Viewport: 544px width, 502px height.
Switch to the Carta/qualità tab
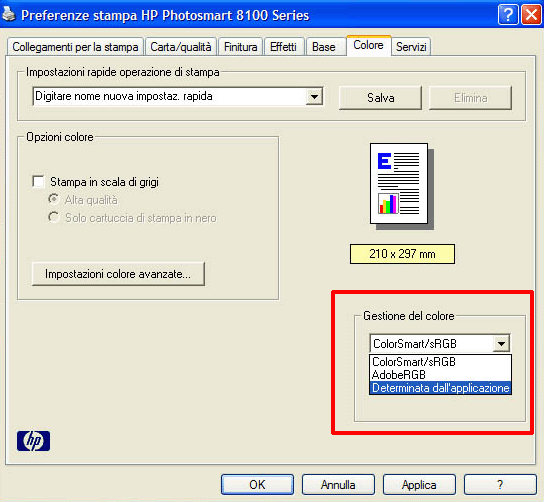click(181, 46)
